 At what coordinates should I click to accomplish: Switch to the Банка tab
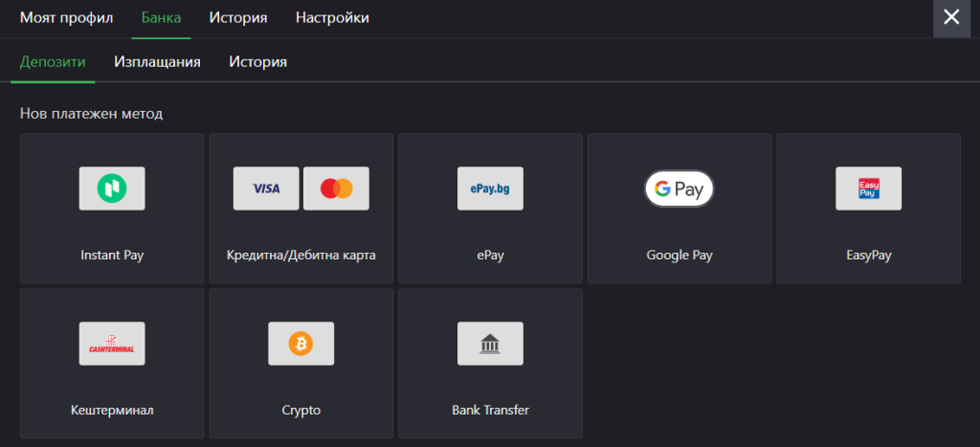(x=161, y=17)
